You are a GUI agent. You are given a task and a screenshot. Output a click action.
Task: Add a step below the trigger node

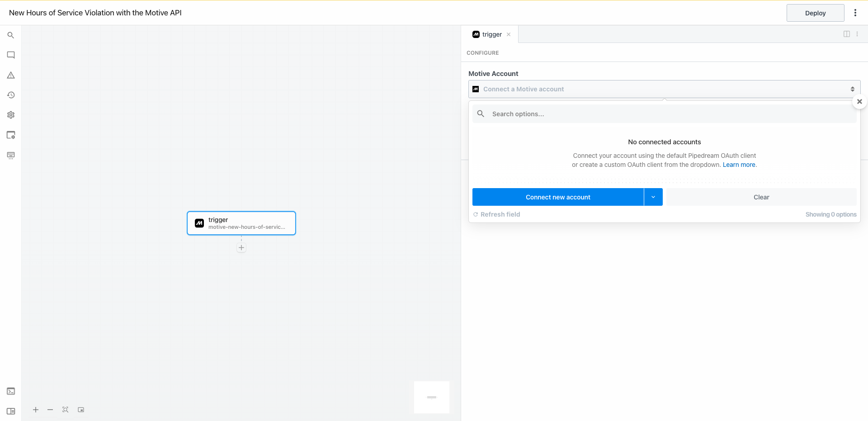pos(241,248)
